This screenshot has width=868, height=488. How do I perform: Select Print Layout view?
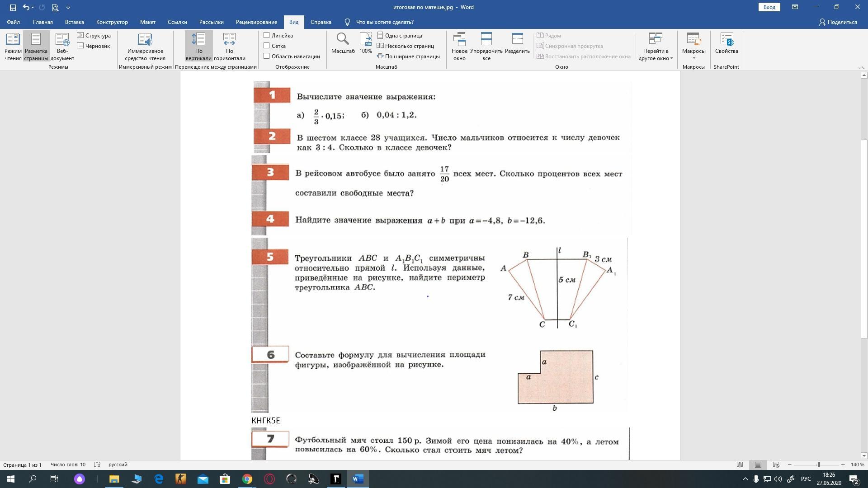tap(36, 47)
